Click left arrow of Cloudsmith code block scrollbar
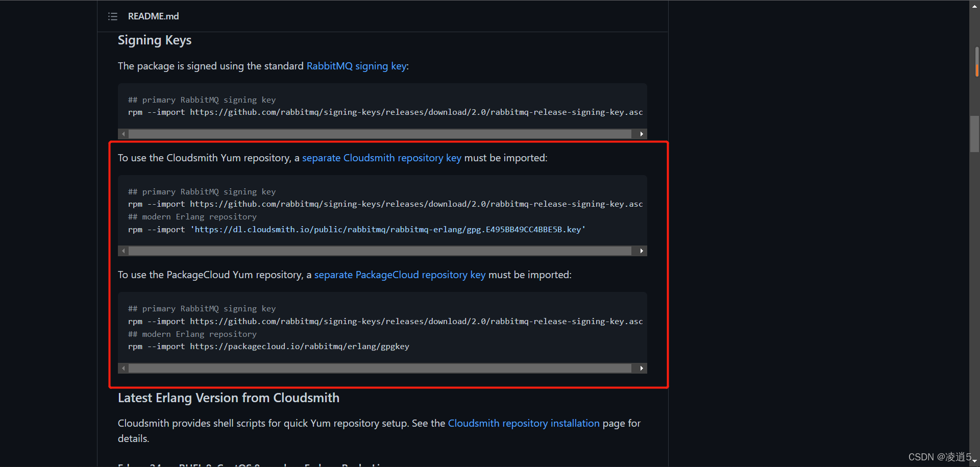The height and width of the screenshot is (467, 980). coord(124,251)
